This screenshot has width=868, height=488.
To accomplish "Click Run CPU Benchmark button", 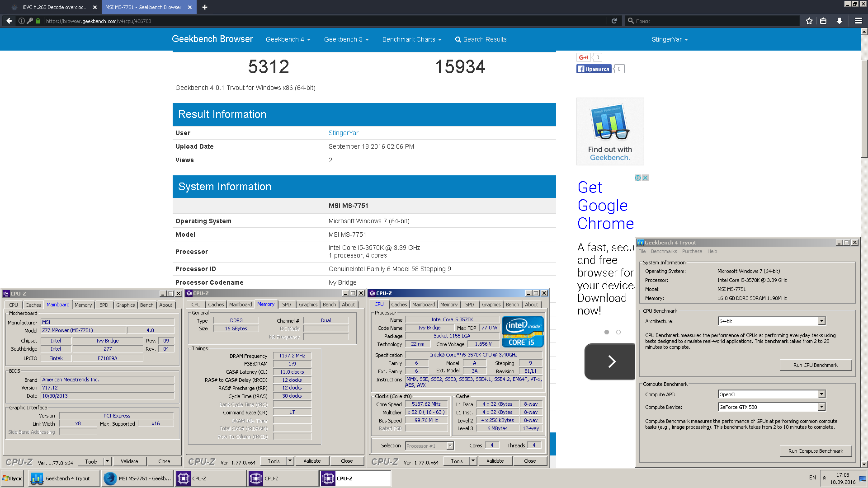I will click(816, 365).
